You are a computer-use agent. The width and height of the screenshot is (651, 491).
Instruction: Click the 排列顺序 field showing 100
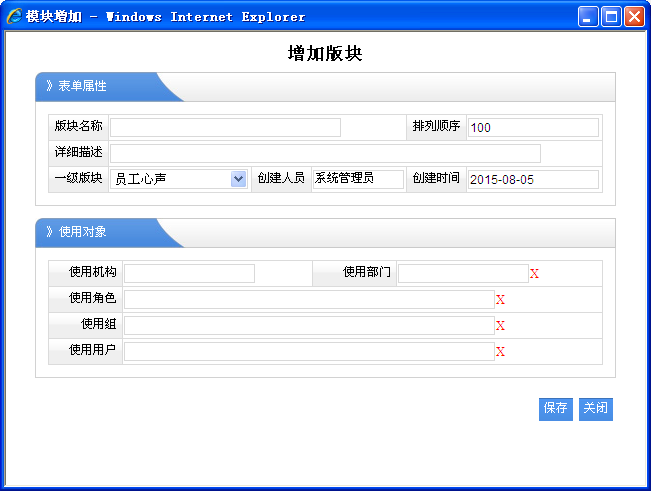(x=532, y=127)
